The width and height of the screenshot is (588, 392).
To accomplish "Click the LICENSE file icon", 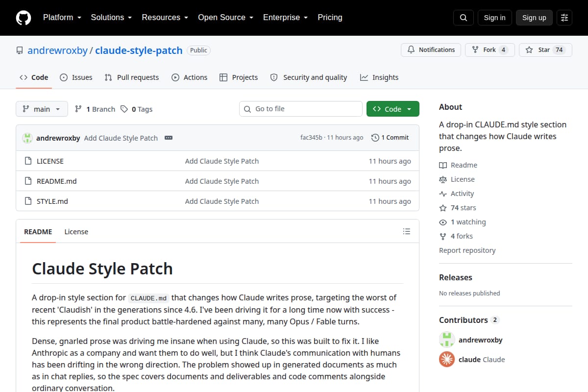I will coord(28,161).
